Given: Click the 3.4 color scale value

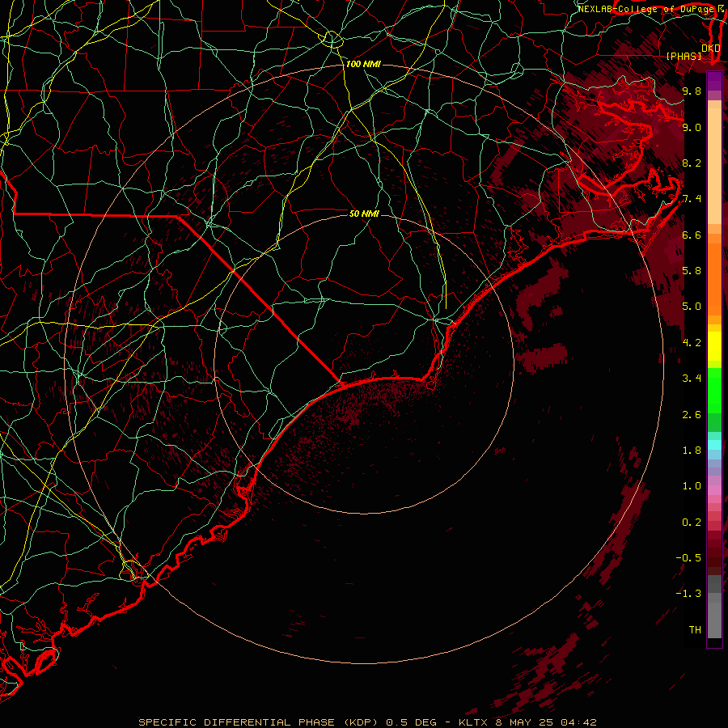Looking at the screenshot, I should (692, 379).
